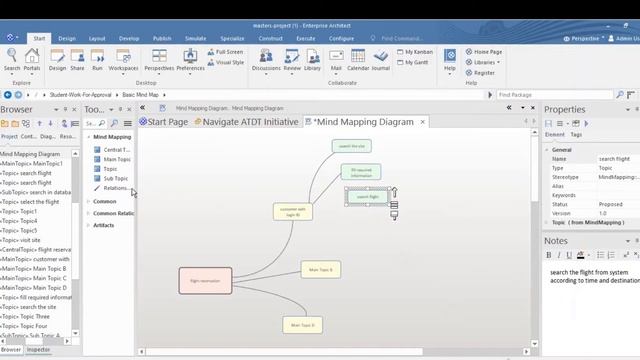Click in the Find Command field
640x360 pixels.
pyautogui.click(x=402, y=38)
